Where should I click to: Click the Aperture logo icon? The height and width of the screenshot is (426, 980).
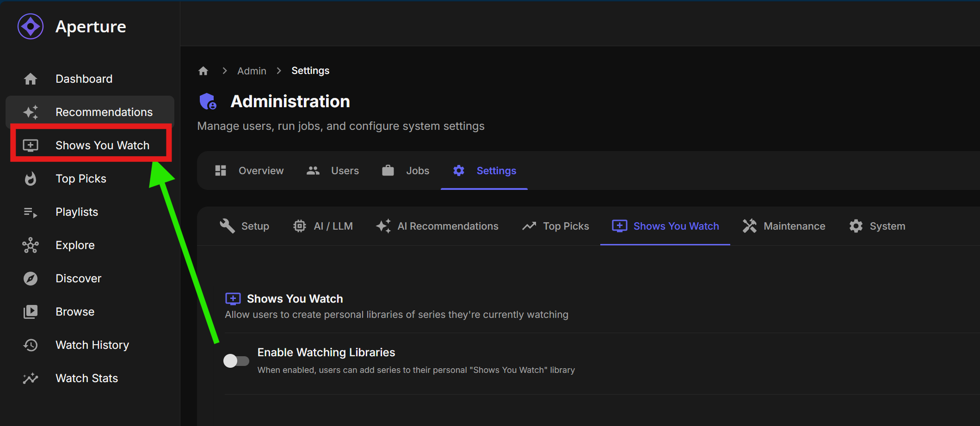[x=31, y=27]
